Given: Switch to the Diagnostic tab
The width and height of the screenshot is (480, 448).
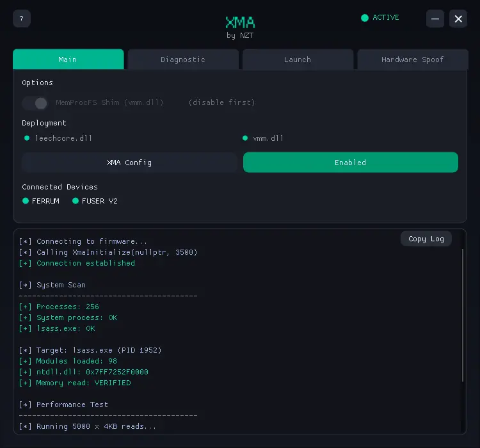Looking at the screenshot, I should (x=183, y=60).
